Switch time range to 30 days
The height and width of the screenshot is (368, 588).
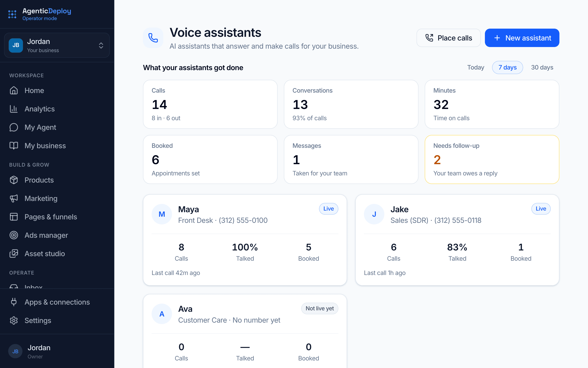pyautogui.click(x=542, y=67)
